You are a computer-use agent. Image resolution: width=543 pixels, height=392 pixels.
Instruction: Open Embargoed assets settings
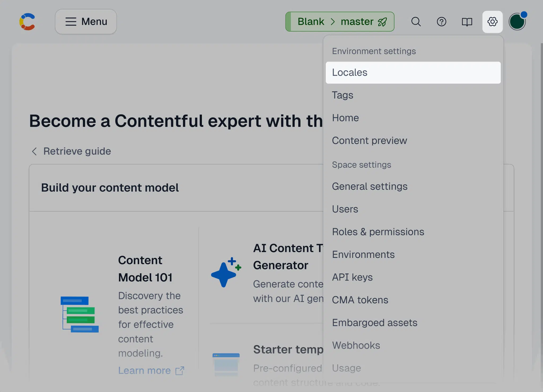click(x=413, y=323)
